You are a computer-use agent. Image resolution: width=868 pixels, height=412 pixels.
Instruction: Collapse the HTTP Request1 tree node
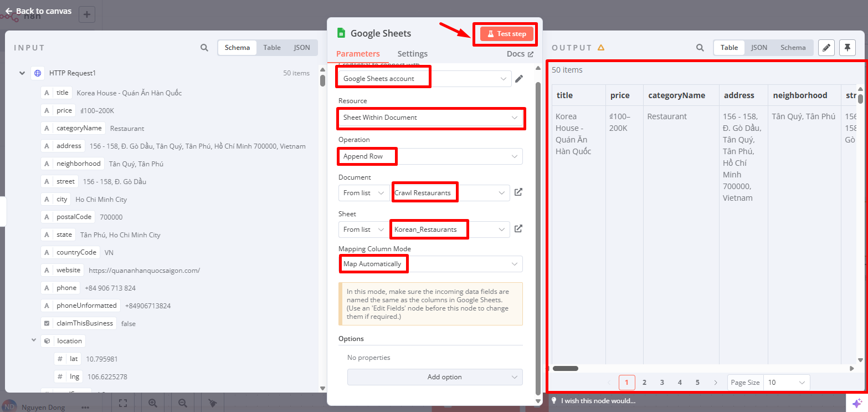22,73
